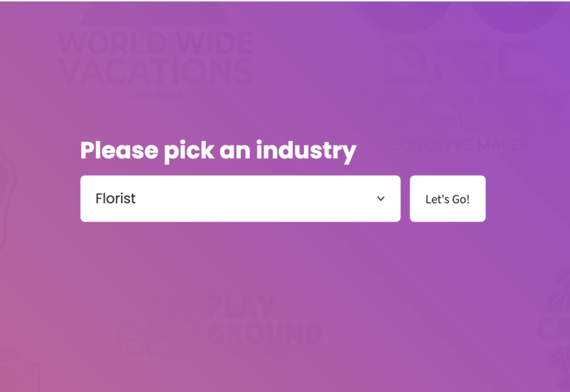Click the faint LOGO MAKER caption under Vacations

point(155,96)
